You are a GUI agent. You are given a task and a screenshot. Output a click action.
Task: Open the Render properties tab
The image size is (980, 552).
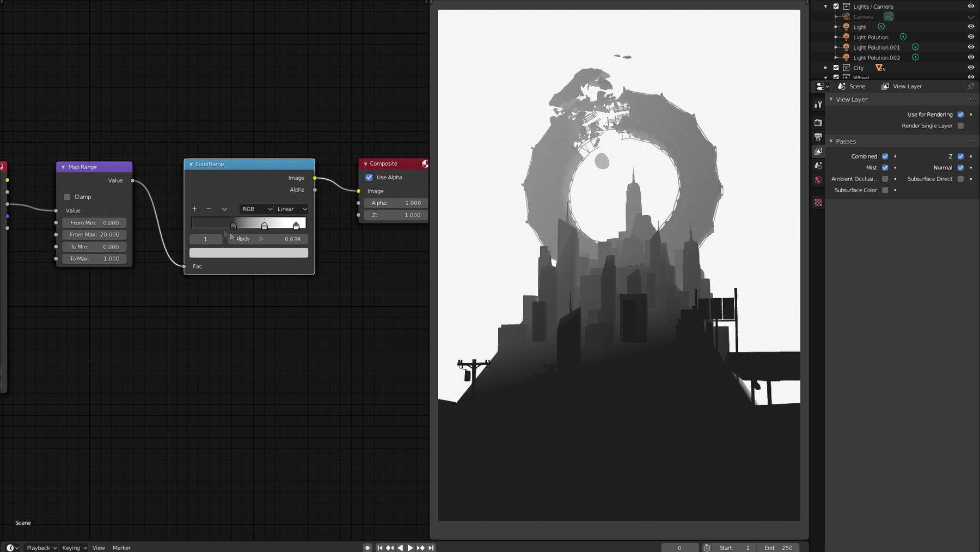pos(818,123)
